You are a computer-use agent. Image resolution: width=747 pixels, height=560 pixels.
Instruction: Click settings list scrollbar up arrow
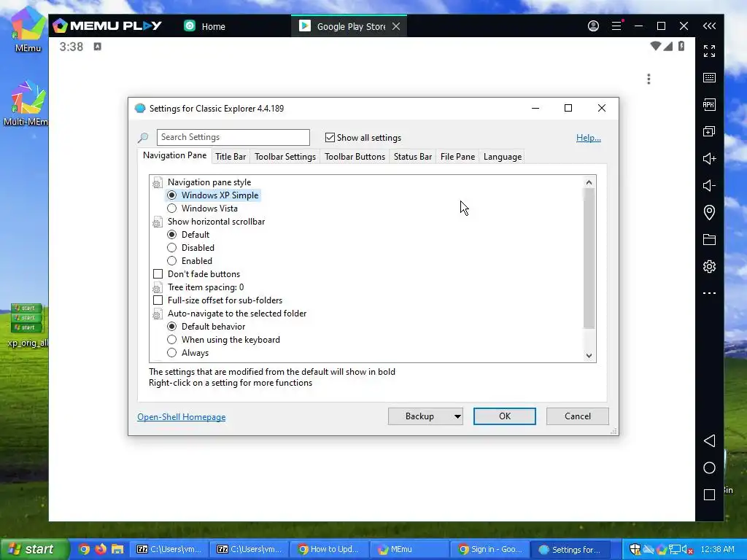click(x=589, y=182)
